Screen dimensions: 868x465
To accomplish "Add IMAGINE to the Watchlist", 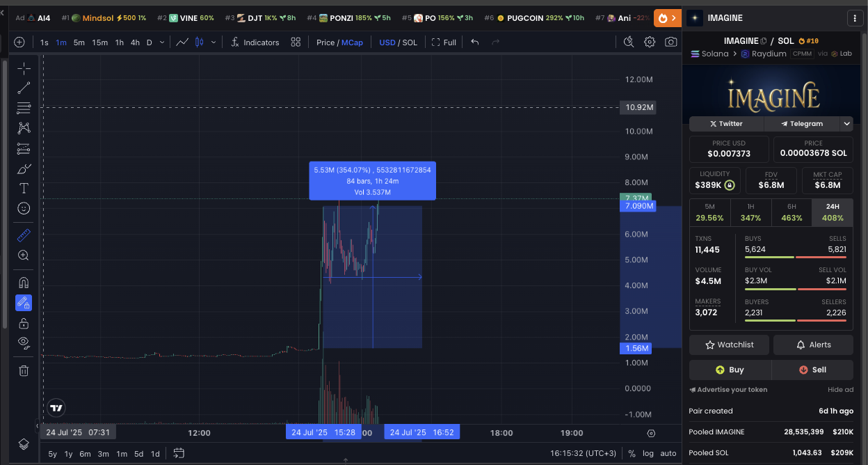I will point(729,345).
